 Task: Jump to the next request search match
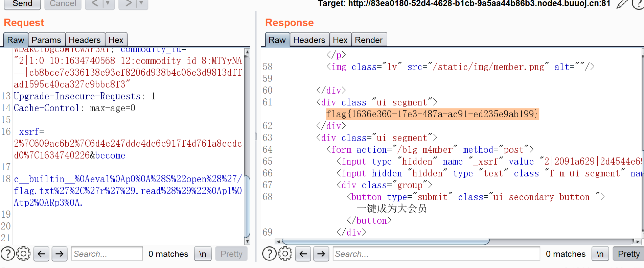[x=60, y=254]
